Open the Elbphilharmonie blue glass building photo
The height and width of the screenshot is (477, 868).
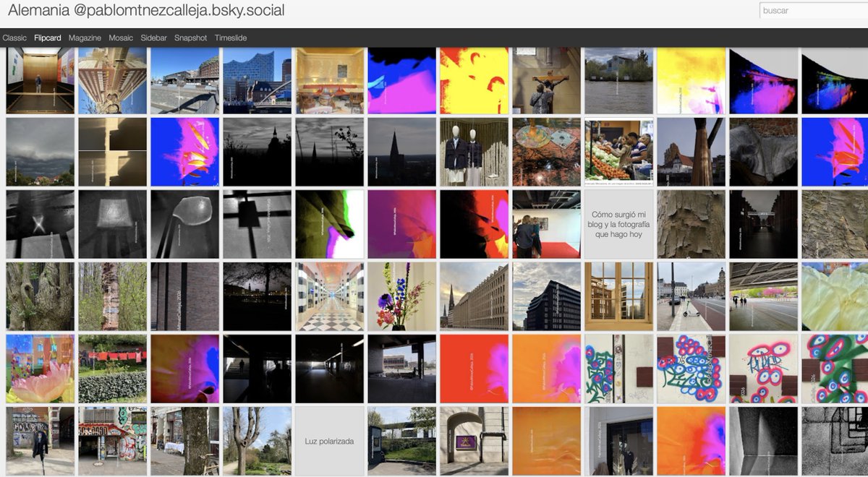point(257,80)
